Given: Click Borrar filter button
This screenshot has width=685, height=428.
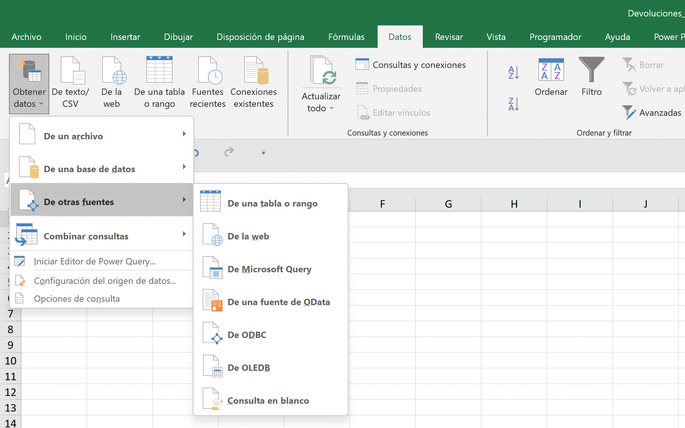Looking at the screenshot, I should (x=643, y=65).
